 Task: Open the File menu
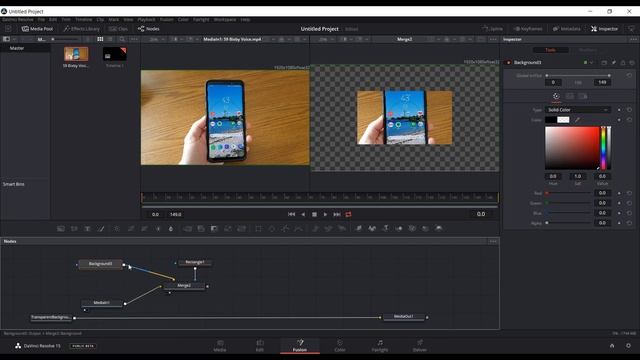[41, 20]
